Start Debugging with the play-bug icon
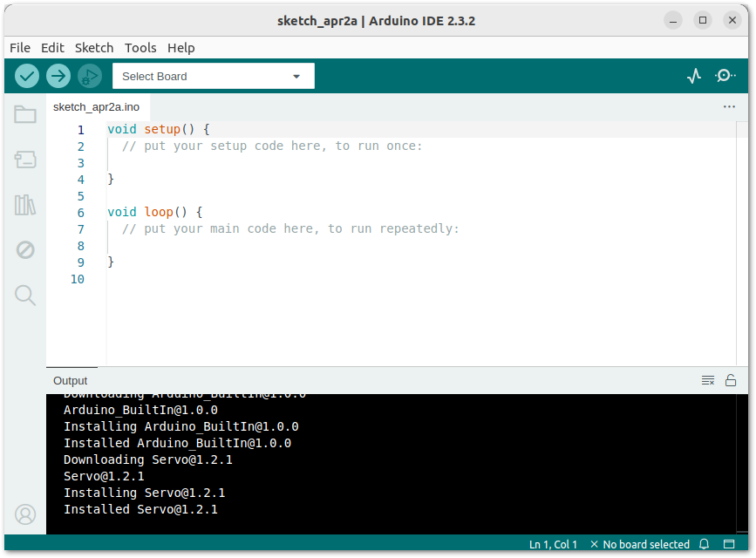This screenshot has width=756, height=558. 90,76
